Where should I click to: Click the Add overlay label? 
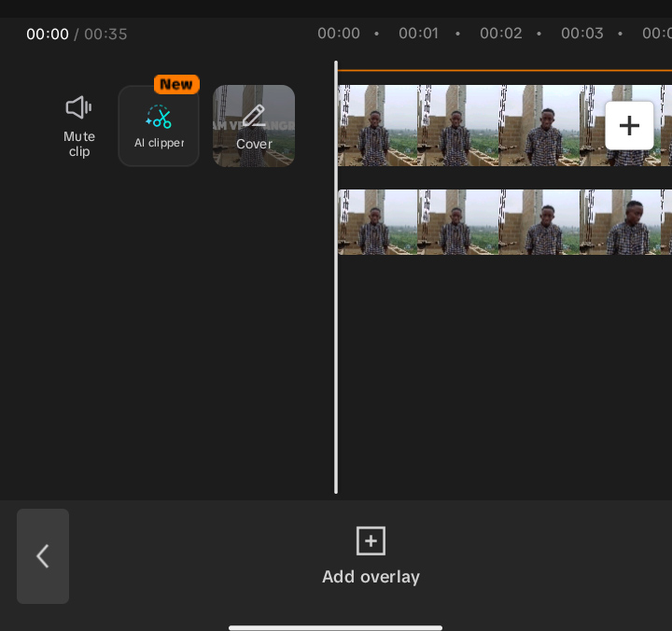(371, 577)
